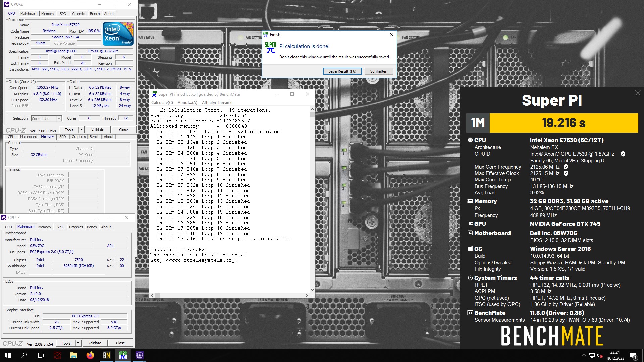644x362 pixels.
Task: Open SPD tab in middle CPU-Z window
Action: tap(63, 137)
